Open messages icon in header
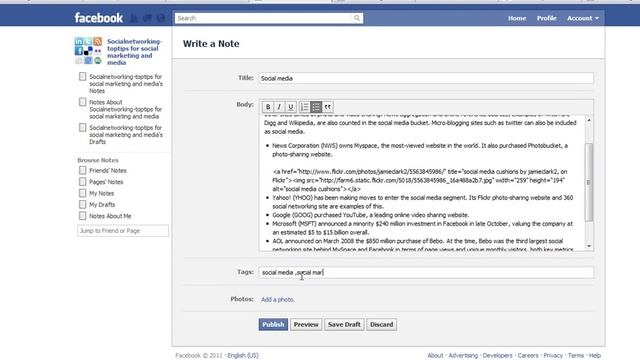640x360 pixels. (147, 18)
